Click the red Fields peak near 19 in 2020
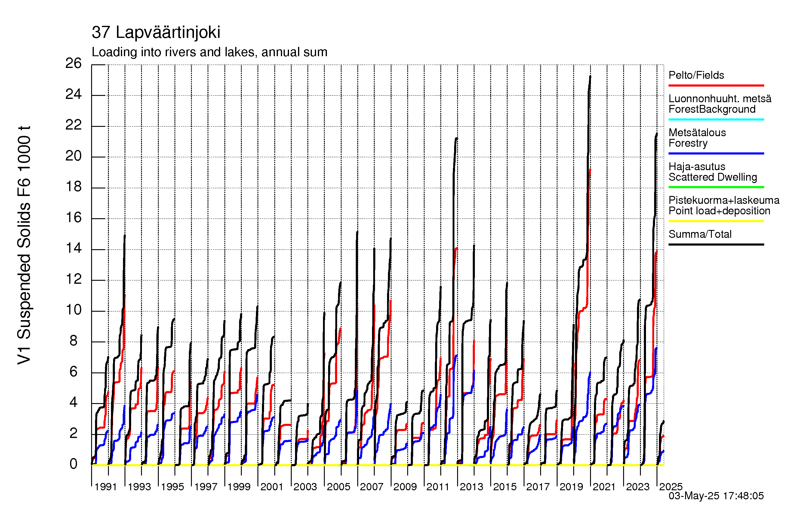 (590, 170)
